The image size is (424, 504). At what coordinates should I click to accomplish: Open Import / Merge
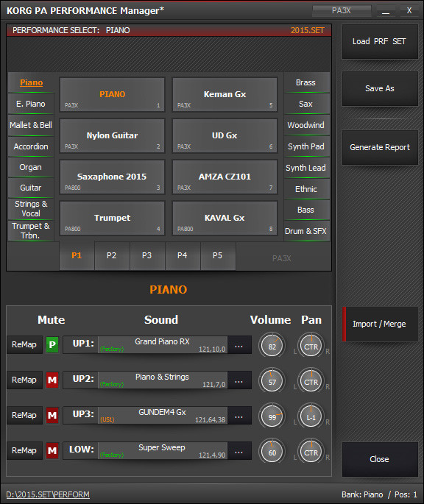tap(380, 324)
